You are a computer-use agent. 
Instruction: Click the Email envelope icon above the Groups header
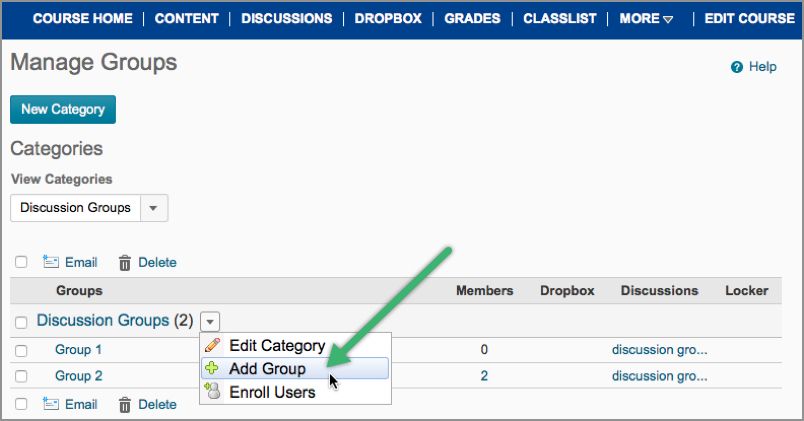(51, 262)
